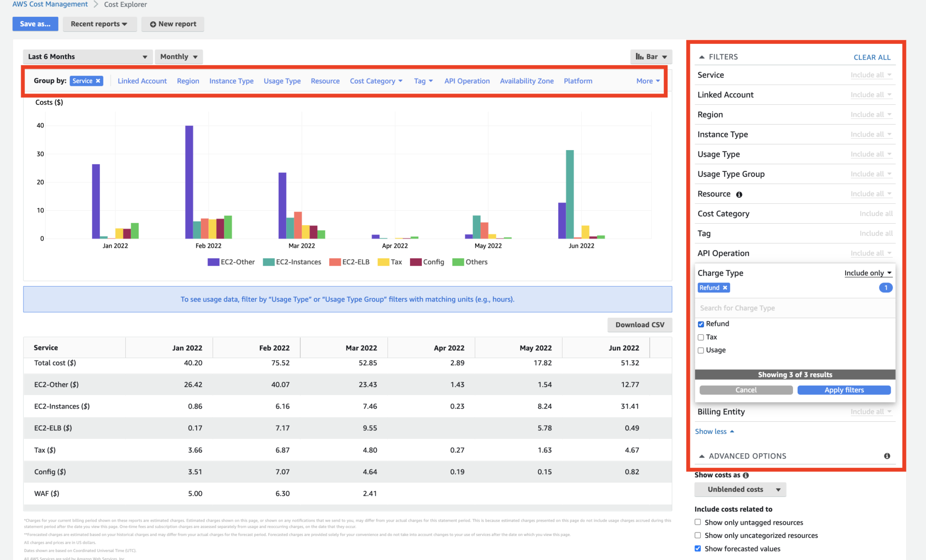The width and height of the screenshot is (926, 560).
Task: Collapse the Advanced Options section triangle
Action: (702, 456)
